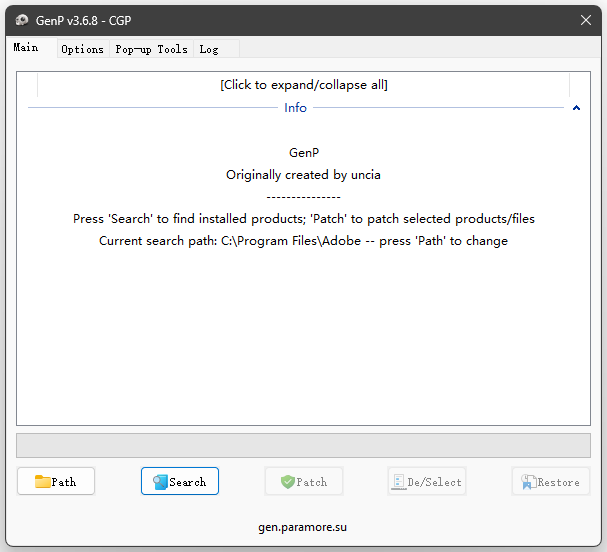Click the progress bar below the list
Image resolution: width=607 pixels, height=552 pixels.
[304, 445]
